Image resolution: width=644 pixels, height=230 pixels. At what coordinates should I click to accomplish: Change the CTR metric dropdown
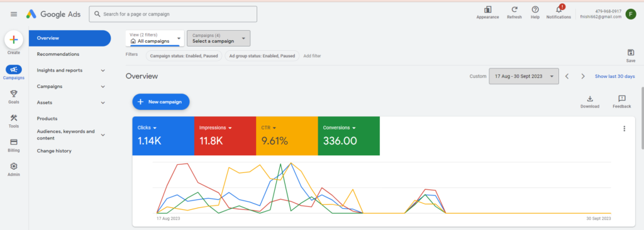269,128
